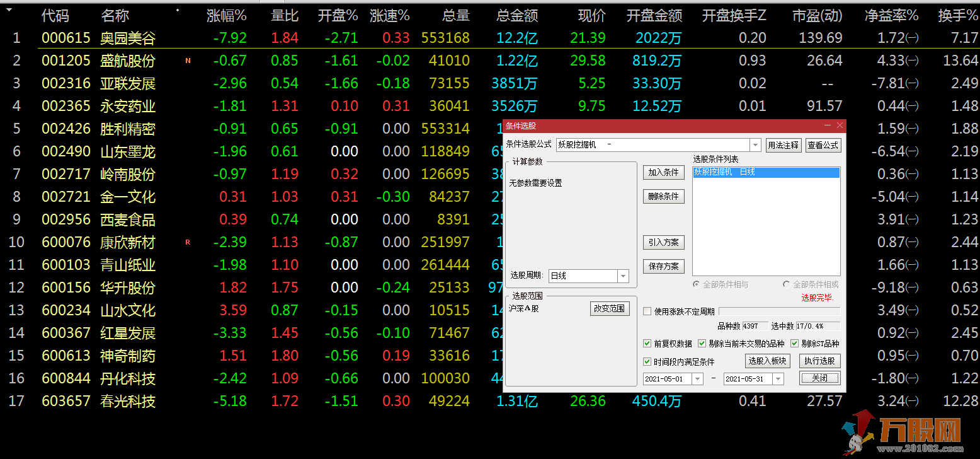
Task: Sort by the 名称 column header
Action: [115, 16]
